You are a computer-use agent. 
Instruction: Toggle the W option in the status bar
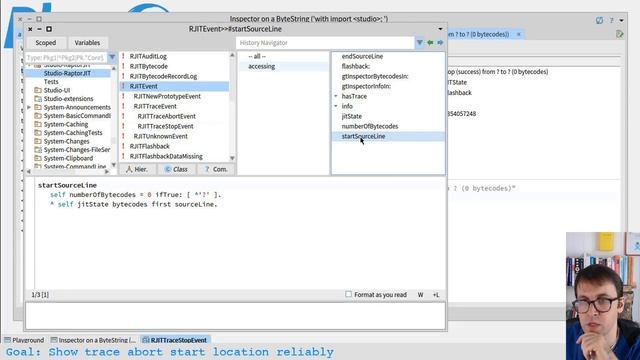420,295
